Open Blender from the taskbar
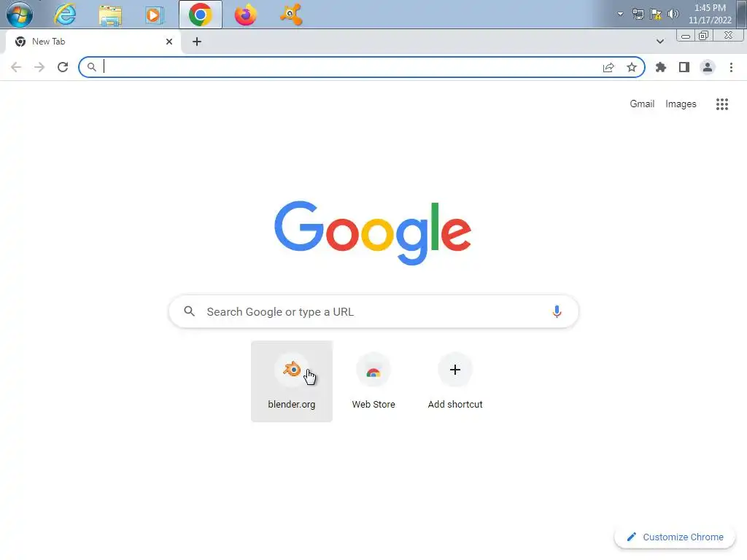 (290, 15)
